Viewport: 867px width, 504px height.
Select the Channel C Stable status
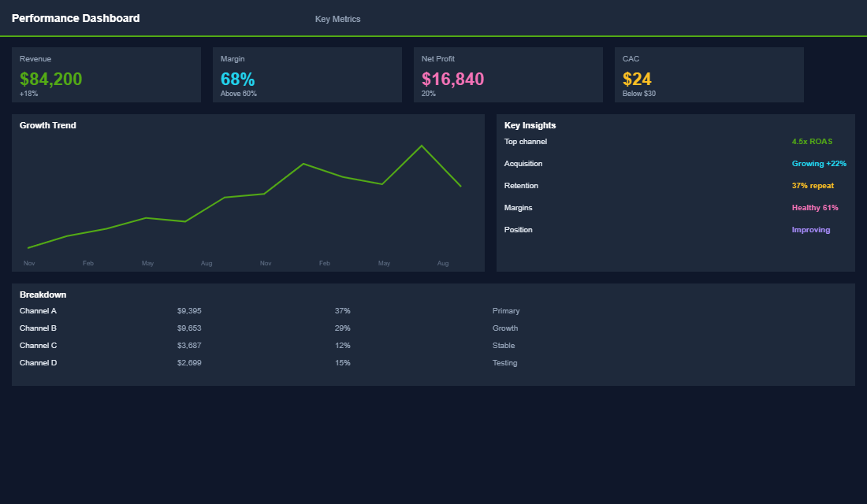coord(504,345)
